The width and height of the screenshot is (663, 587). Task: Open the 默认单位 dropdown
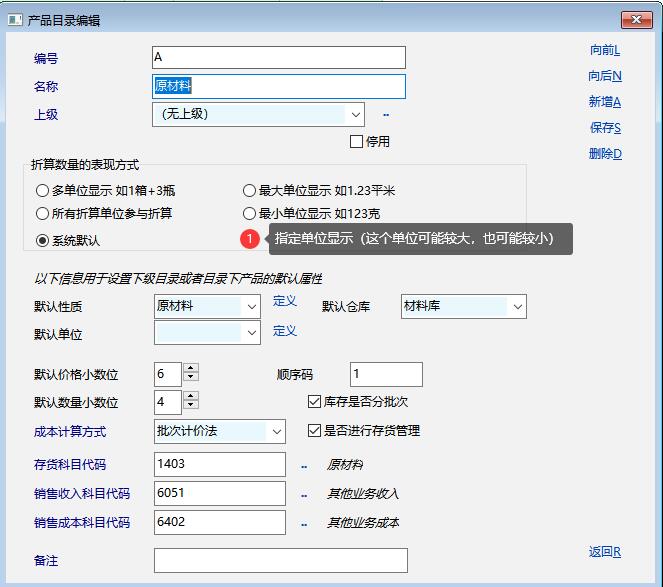[251, 333]
